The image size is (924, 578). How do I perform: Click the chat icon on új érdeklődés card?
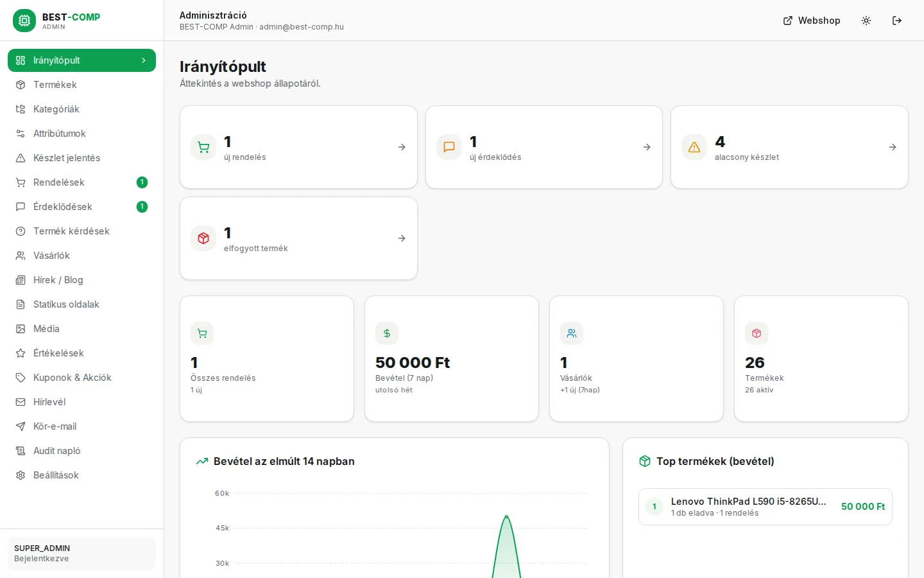[449, 147]
